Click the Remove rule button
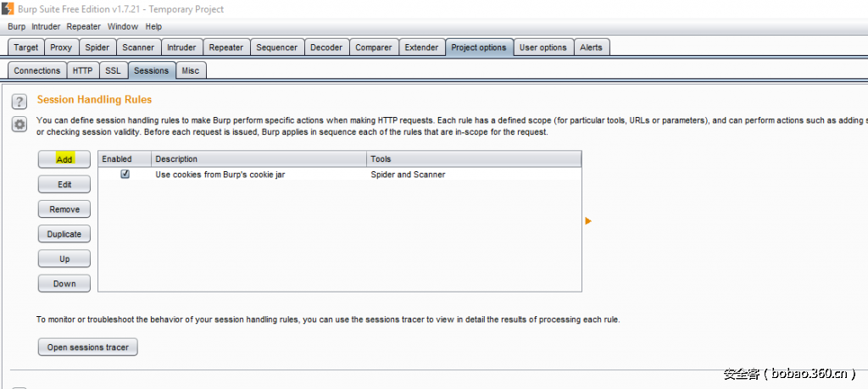868x389 pixels. click(64, 209)
